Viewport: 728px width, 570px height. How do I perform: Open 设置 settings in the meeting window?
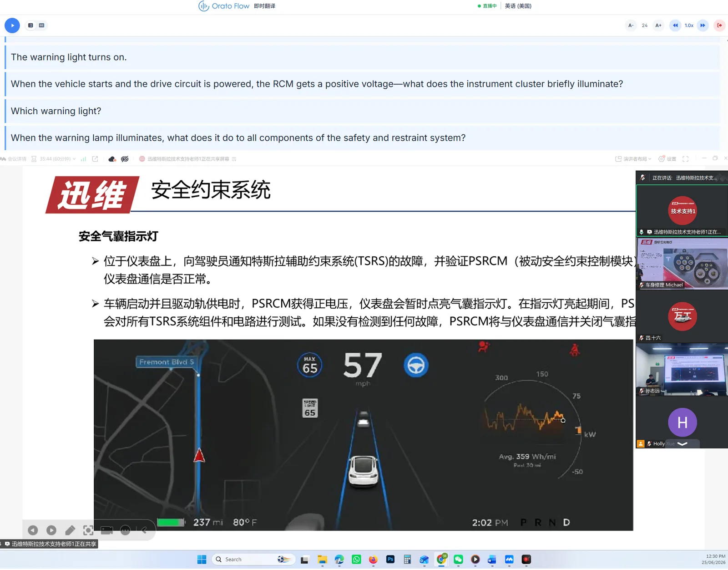(667, 159)
